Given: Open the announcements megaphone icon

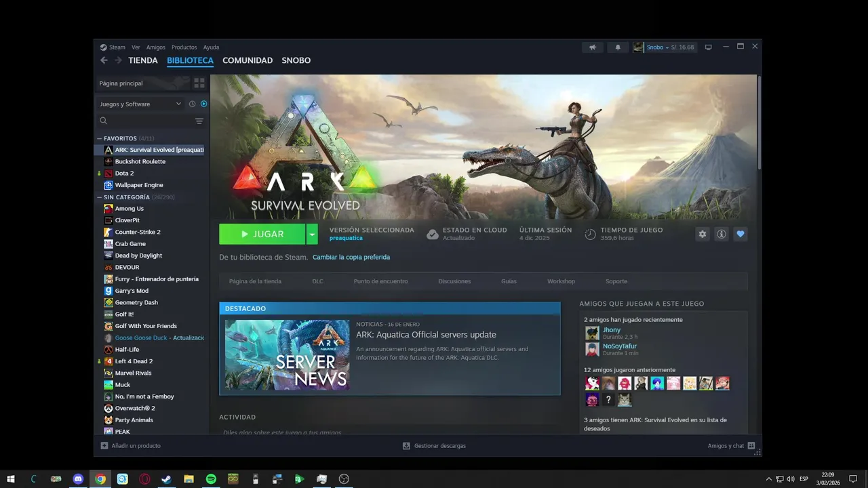Looking at the screenshot, I should [592, 47].
